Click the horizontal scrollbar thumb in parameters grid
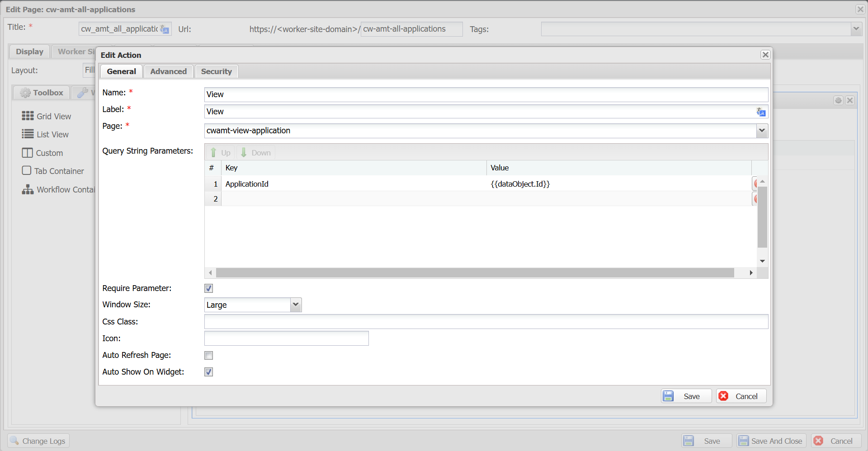 click(x=475, y=272)
